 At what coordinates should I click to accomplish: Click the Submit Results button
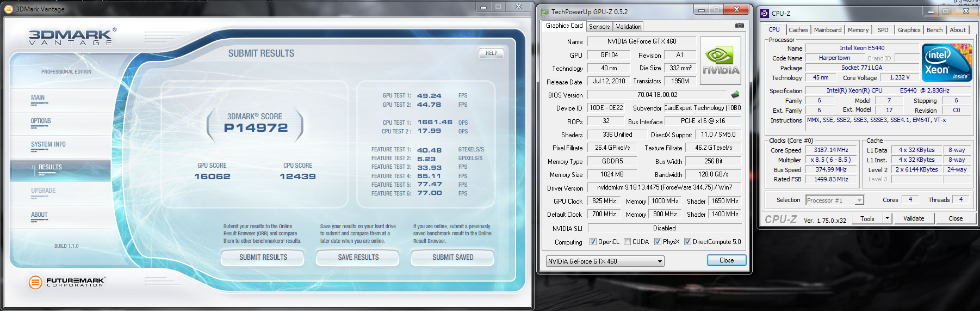(263, 257)
